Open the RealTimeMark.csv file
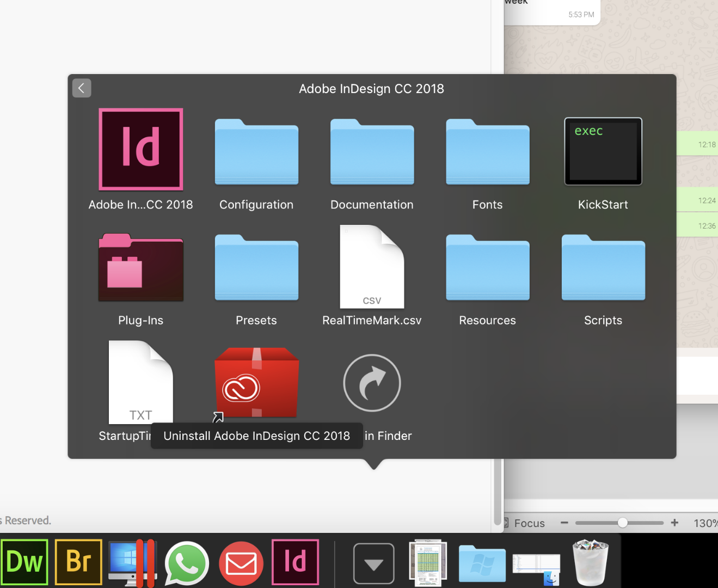Screen dimensions: 718x588 click(x=372, y=267)
